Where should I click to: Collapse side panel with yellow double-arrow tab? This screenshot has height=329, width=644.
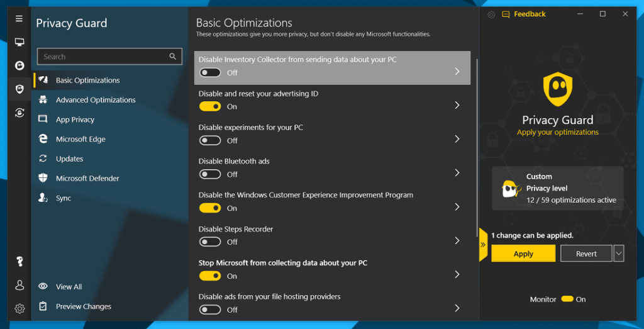483,245
